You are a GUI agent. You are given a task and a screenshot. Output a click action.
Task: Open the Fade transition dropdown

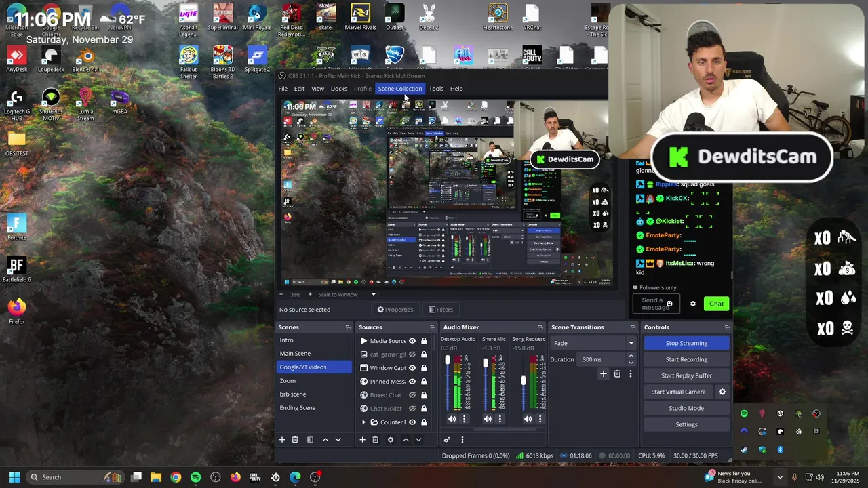click(593, 343)
